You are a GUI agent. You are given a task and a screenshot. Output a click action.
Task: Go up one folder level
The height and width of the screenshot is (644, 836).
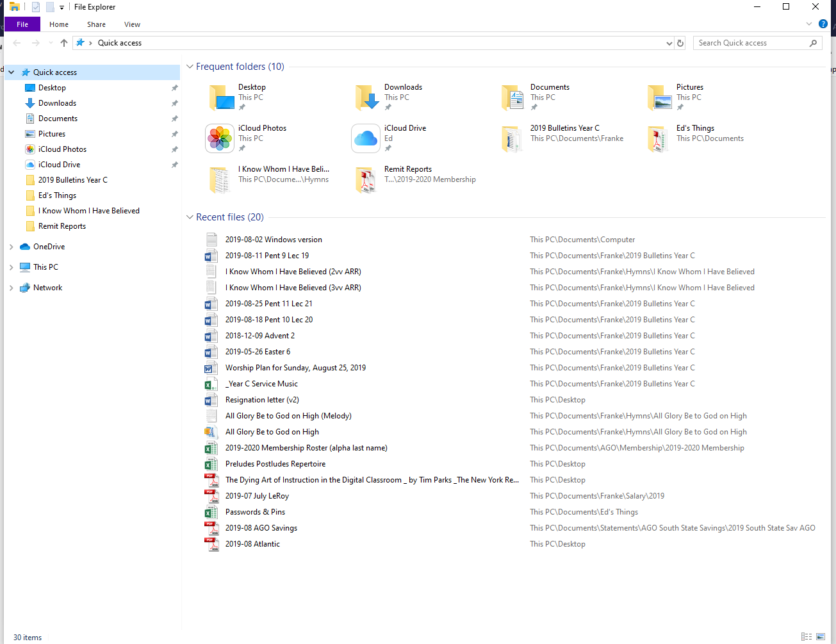(x=64, y=43)
